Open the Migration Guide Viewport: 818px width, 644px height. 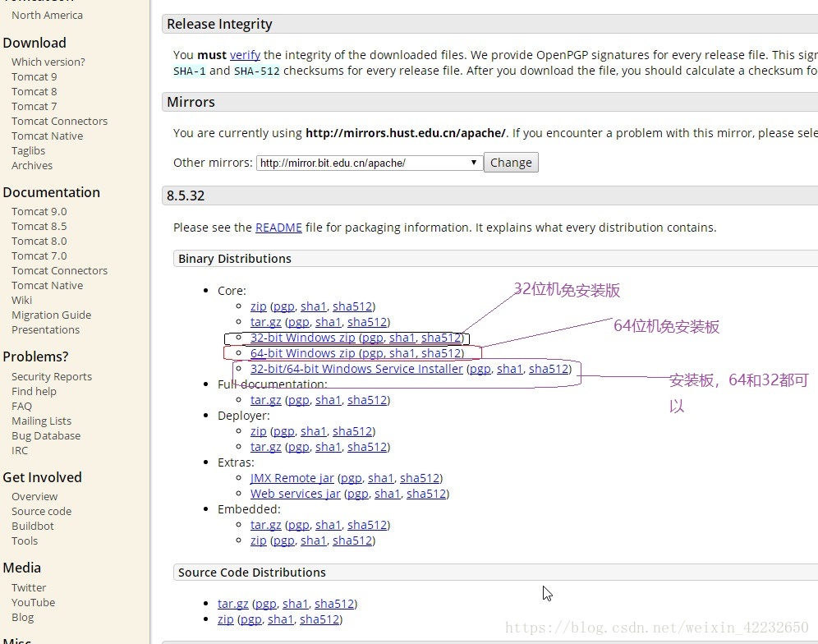pyautogui.click(x=51, y=315)
